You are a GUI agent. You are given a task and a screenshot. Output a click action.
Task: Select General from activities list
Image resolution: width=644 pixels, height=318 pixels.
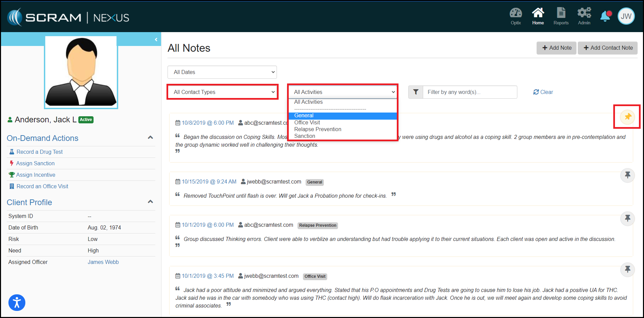pyautogui.click(x=304, y=116)
